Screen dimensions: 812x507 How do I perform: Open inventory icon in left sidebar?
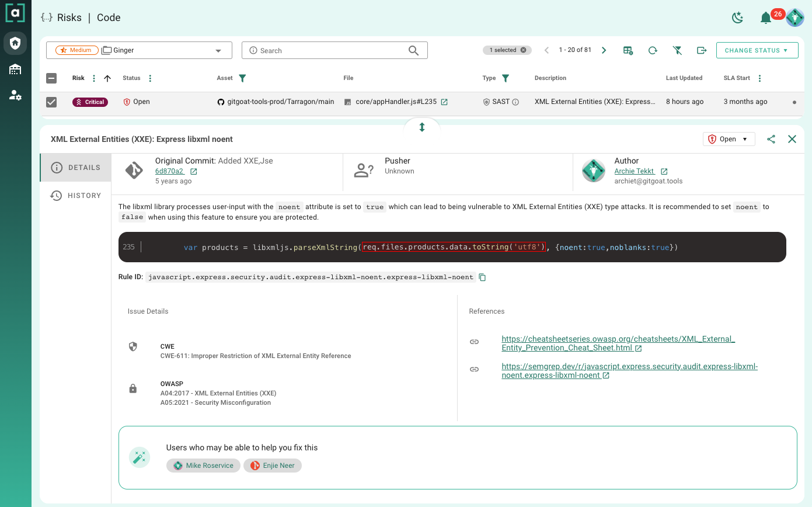coord(15,70)
